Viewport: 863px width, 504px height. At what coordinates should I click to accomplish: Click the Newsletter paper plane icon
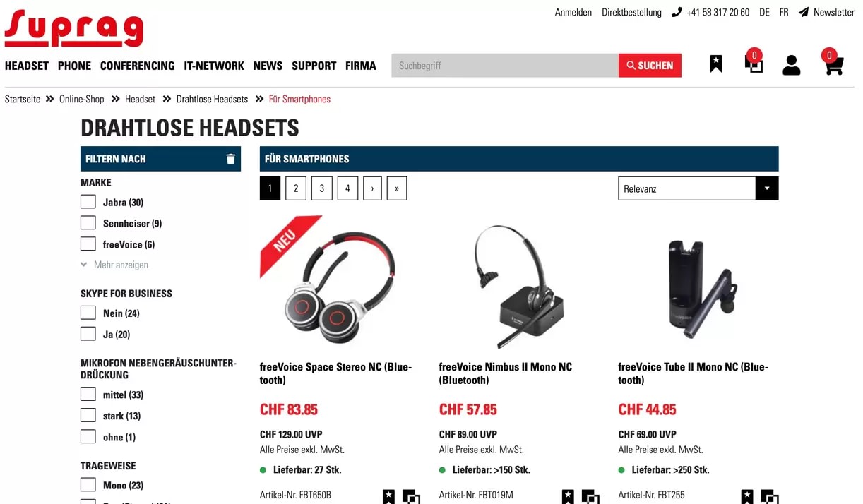click(804, 12)
